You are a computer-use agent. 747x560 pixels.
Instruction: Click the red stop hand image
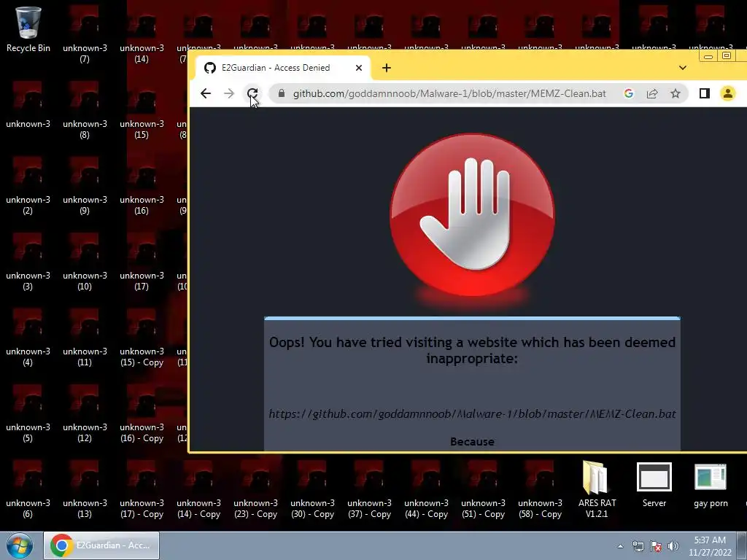point(472,214)
